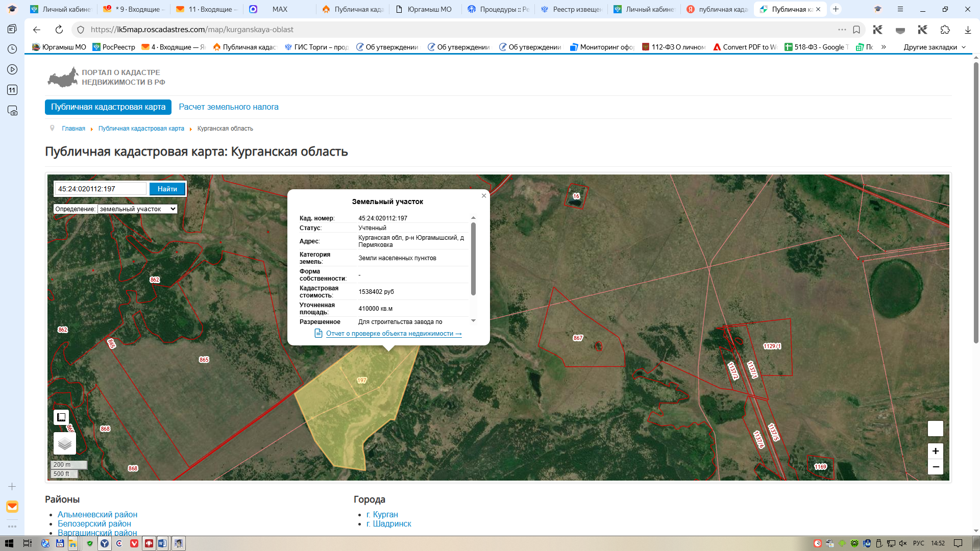Go back with the browser arrow
This screenshot has height=551, width=980.
pos(36,30)
